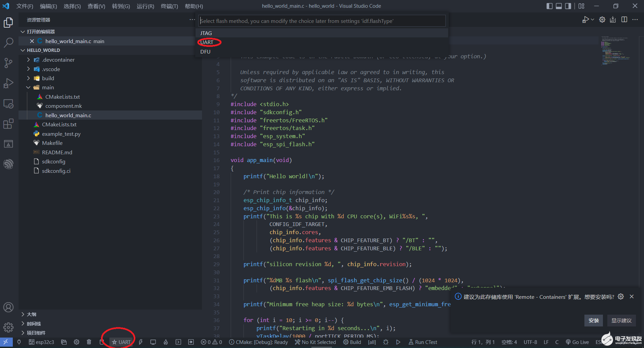The image size is (644, 348).
Task: Open the Search view in activity bar
Action: [8, 43]
